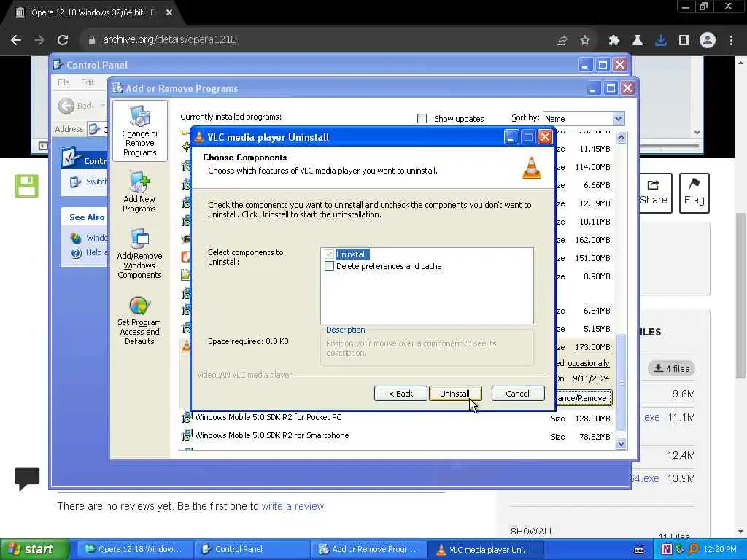This screenshot has width=747, height=560.
Task: Click Back button in Control Panel toolbar
Action: pos(77,105)
